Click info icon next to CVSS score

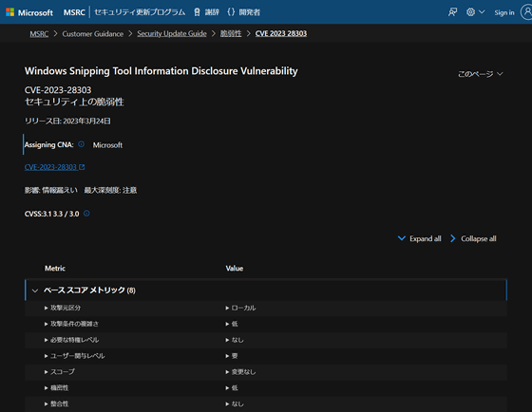(x=86, y=214)
